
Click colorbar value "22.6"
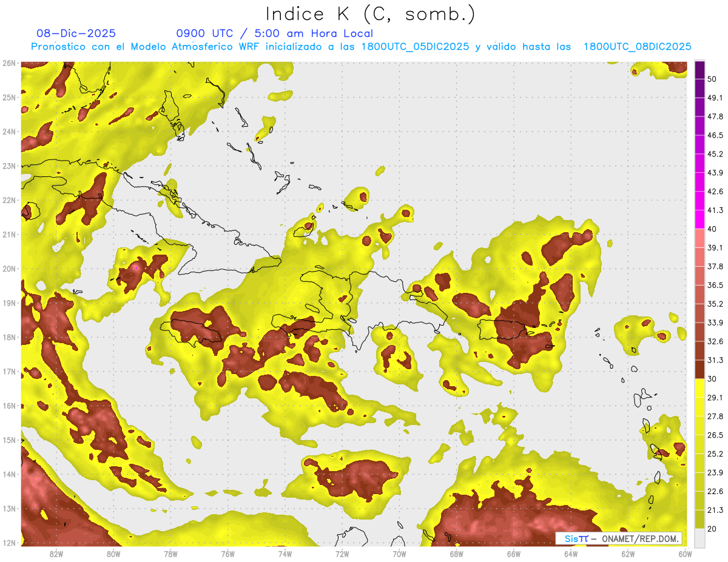[x=715, y=492]
